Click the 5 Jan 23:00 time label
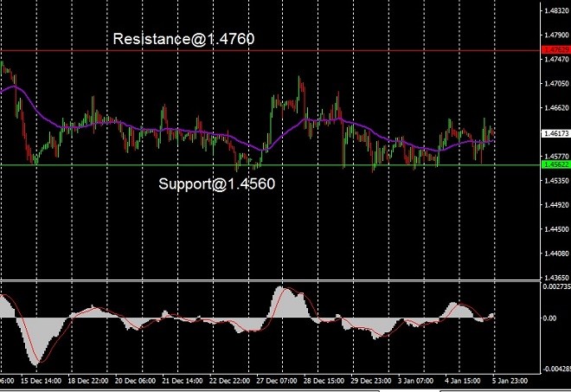This screenshot has width=571, height=392. coord(510,381)
